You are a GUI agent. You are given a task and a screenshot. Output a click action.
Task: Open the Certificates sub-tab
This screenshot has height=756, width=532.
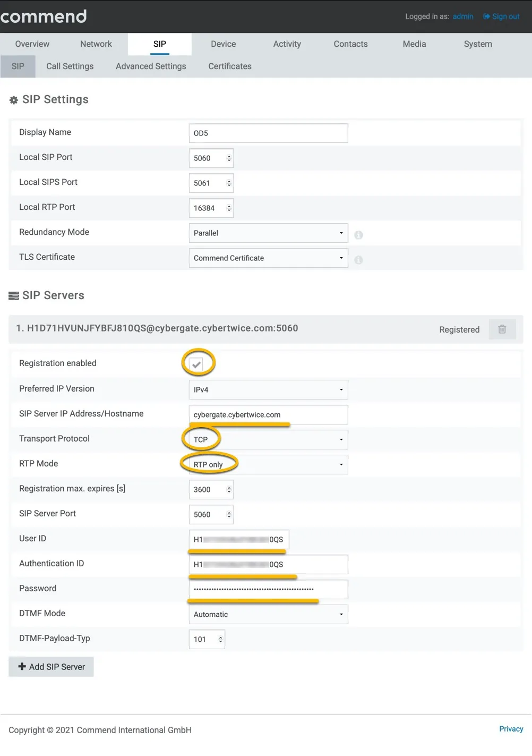click(x=230, y=66)
